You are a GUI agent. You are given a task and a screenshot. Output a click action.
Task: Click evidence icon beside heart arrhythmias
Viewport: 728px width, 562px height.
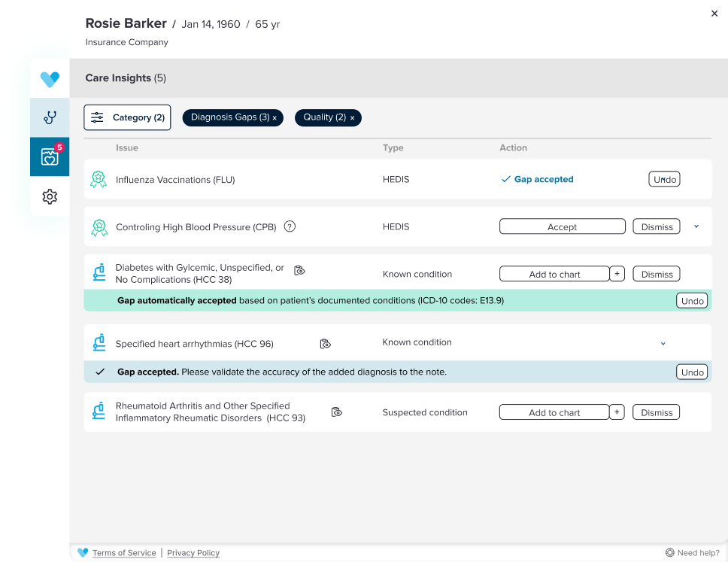[325, 344]
